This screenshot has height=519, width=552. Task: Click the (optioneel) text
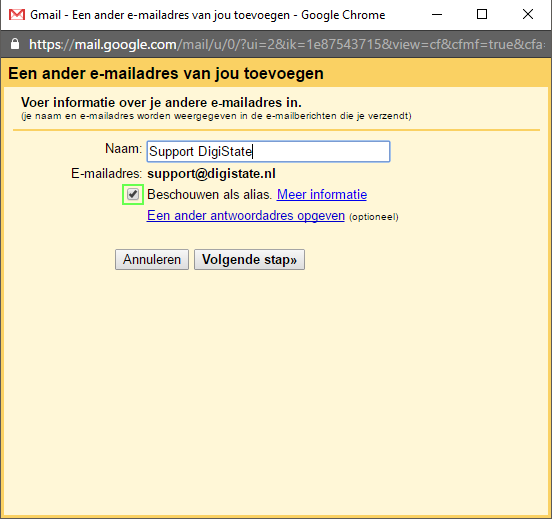[374, 217]
